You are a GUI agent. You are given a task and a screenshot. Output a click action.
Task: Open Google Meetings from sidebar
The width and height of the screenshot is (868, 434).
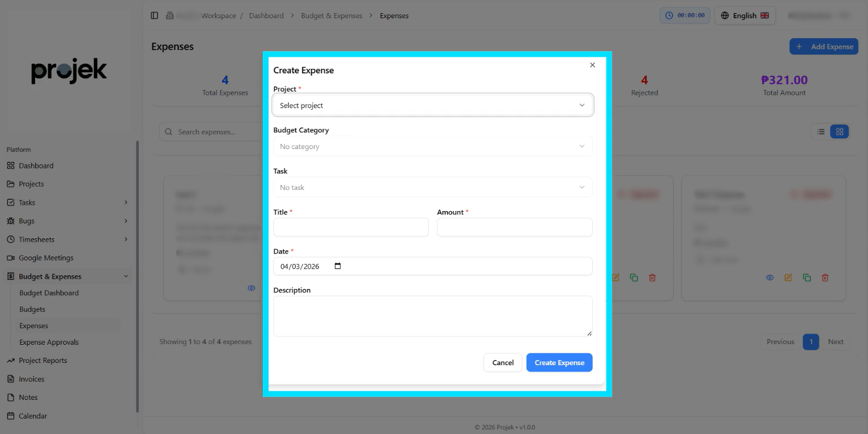[x=46, y=258]
